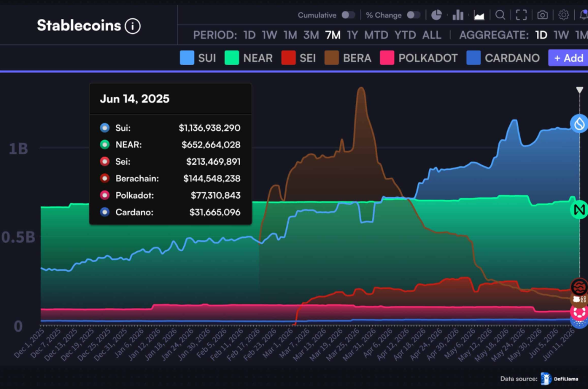The height and width of the screenshot is (389, 588).
Task: Open chart settings gear
Action: tap(564, 15)
